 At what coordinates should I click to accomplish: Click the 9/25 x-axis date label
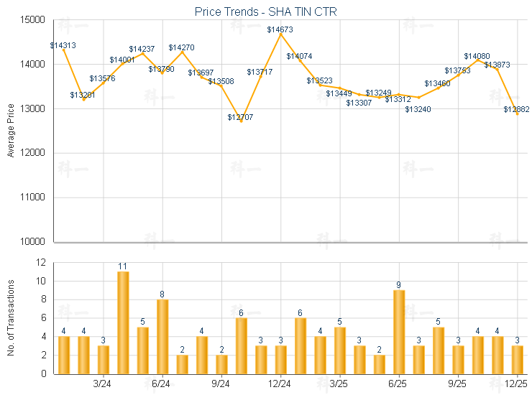[458, 384]
